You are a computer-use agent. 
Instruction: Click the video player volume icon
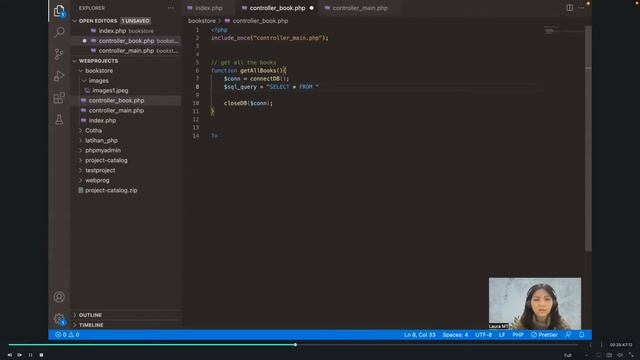(x=620, y=355)
